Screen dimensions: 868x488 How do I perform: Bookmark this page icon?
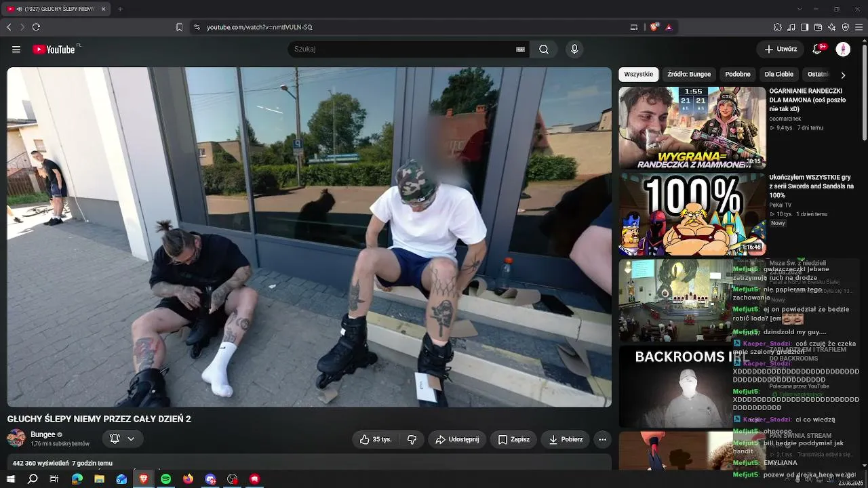coord(179,27)
